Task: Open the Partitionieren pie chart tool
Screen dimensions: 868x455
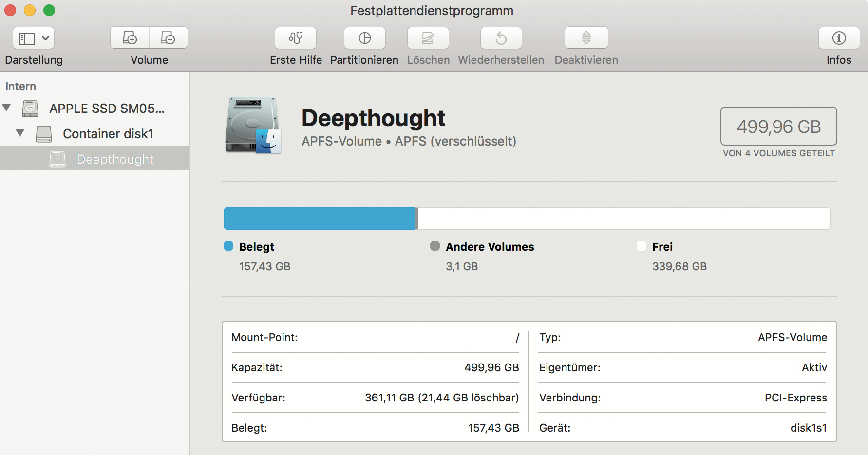Action: [x=364, y=38]
